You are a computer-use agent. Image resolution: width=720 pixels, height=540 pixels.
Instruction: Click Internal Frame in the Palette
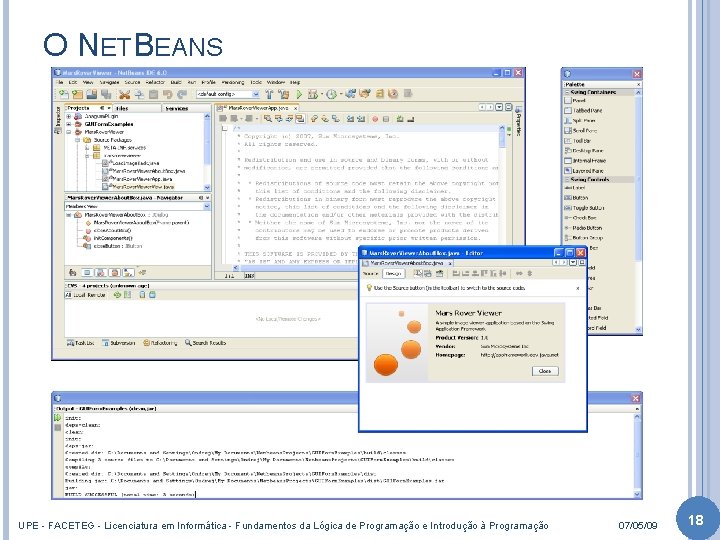(585, 161)
